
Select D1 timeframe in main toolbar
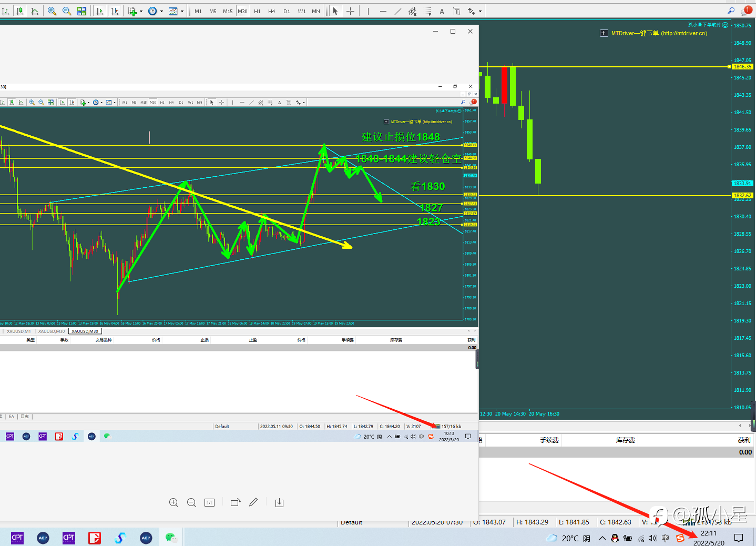tap(287, 11)
